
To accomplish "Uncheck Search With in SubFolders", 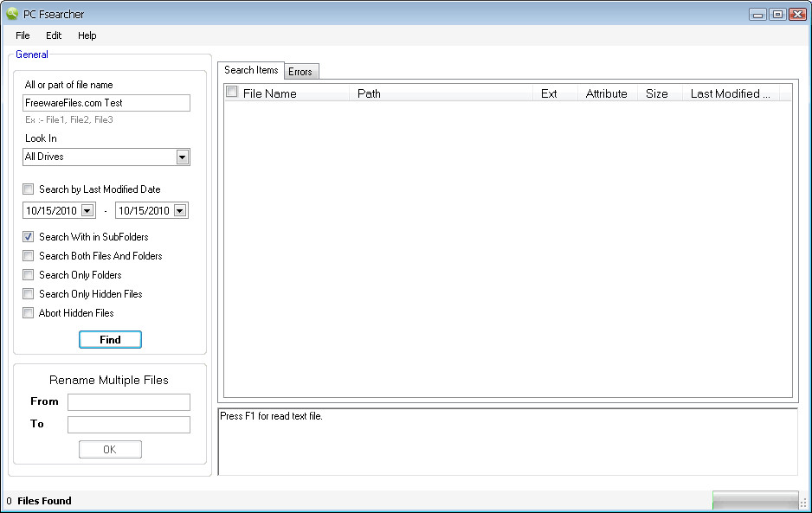I will click(x=29, y=236).
